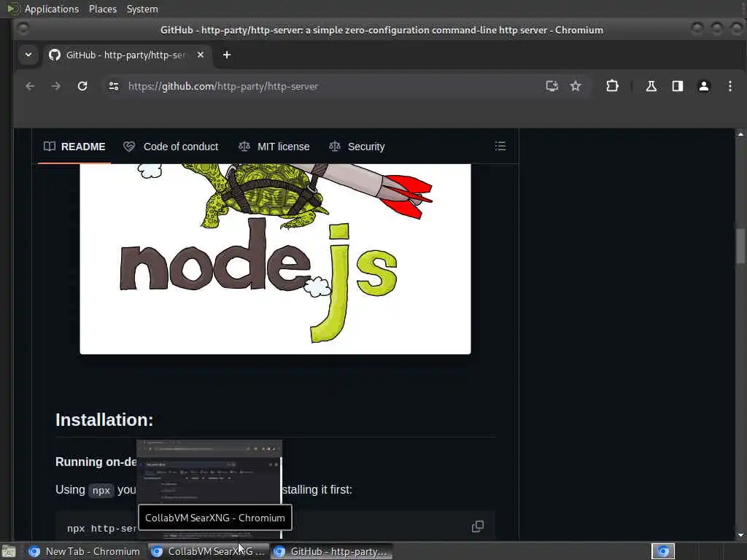Click scrollbar down arrow
Image resolution: width=747 pixels, height=560 pixels.
click(x=740, y=534)
